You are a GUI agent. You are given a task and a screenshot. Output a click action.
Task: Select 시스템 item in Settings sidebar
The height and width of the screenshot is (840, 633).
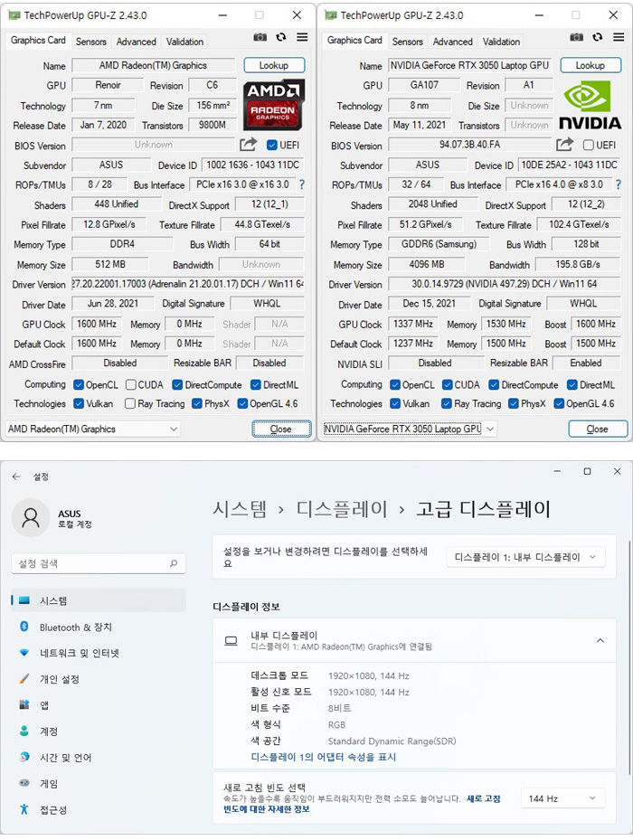[x=99, y=600]
